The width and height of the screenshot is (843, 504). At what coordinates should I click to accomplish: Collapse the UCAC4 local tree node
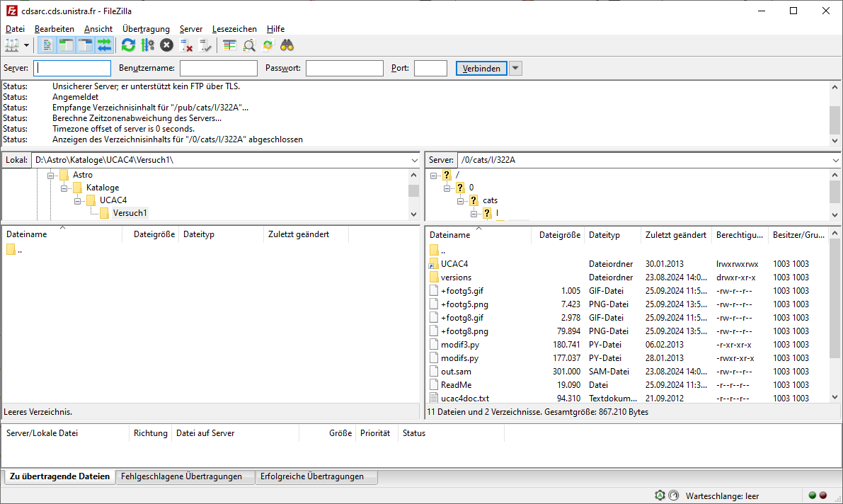pyautogui.click(x=77, y=201)
